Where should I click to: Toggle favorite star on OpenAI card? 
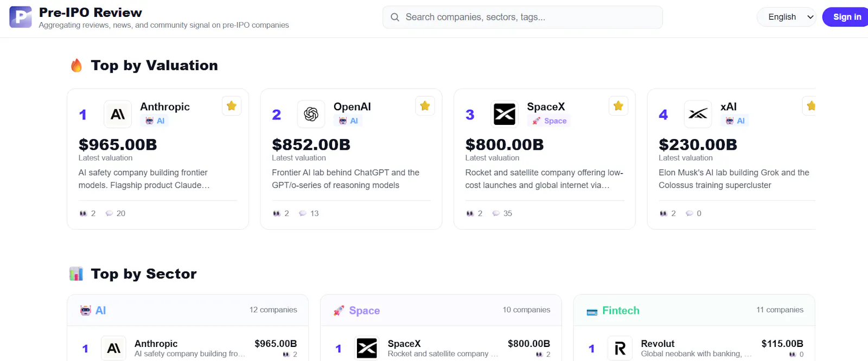pos(425,106)
